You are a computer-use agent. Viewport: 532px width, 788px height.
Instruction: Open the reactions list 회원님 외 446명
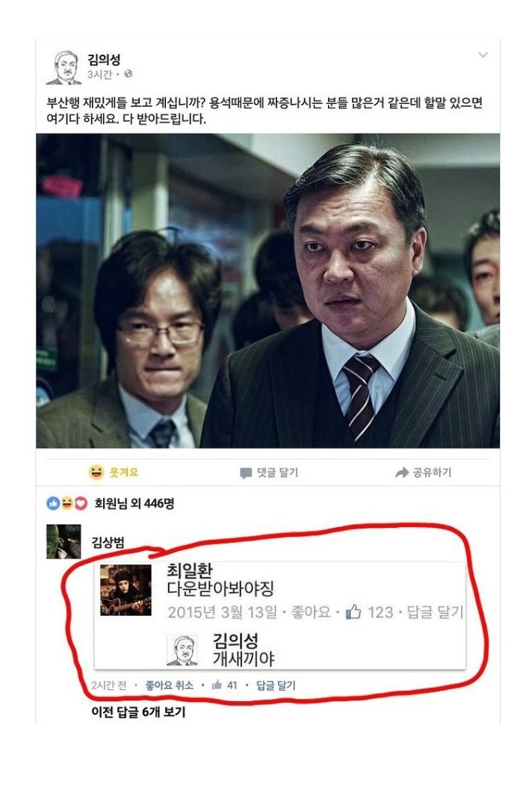point(134,504)
